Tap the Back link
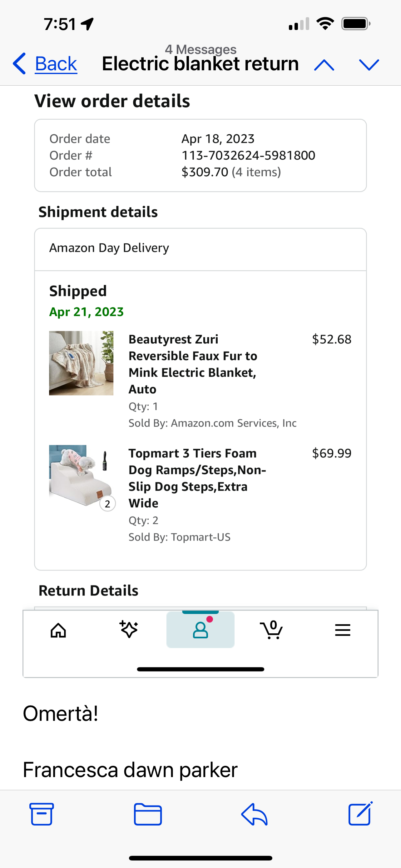The width and height of the screenshot is (401, 868). (56, 64)
